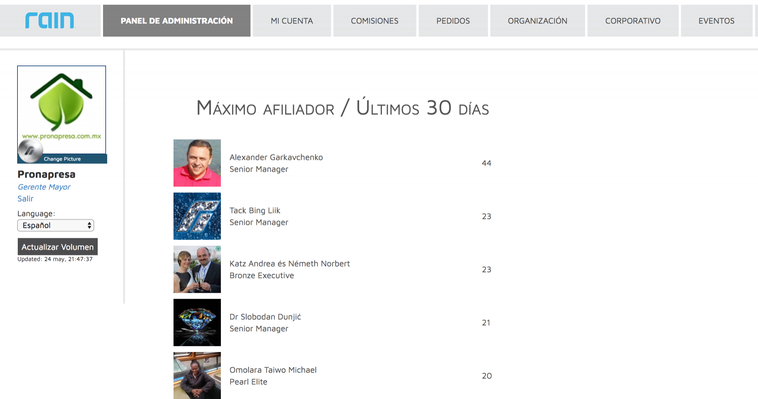Image resolution: width=758 pixels, height=399 pixels.
Task: Click count 23 in Tack Bing Liik row
Action: (x=486, y=217)
